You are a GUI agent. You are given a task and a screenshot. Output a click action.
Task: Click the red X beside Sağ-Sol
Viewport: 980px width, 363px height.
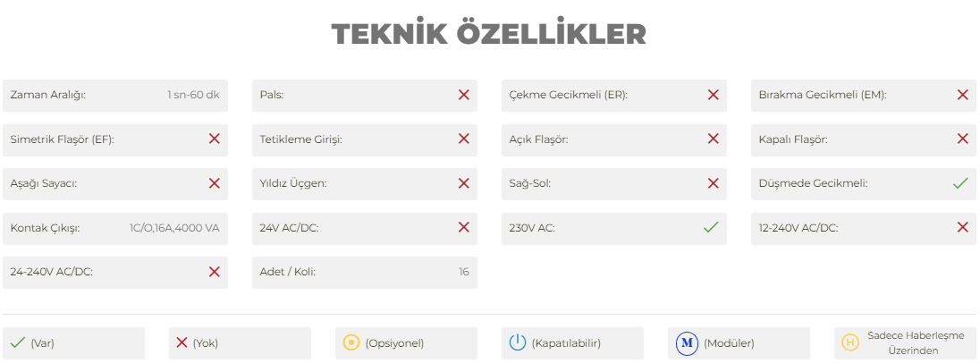click(714, 183)
